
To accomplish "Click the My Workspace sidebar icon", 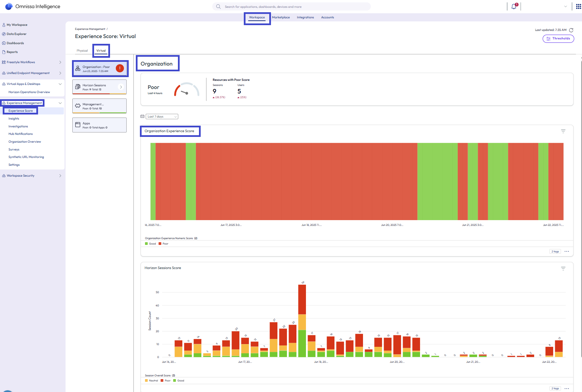I will pyautogui.click(x=4, y=25).
